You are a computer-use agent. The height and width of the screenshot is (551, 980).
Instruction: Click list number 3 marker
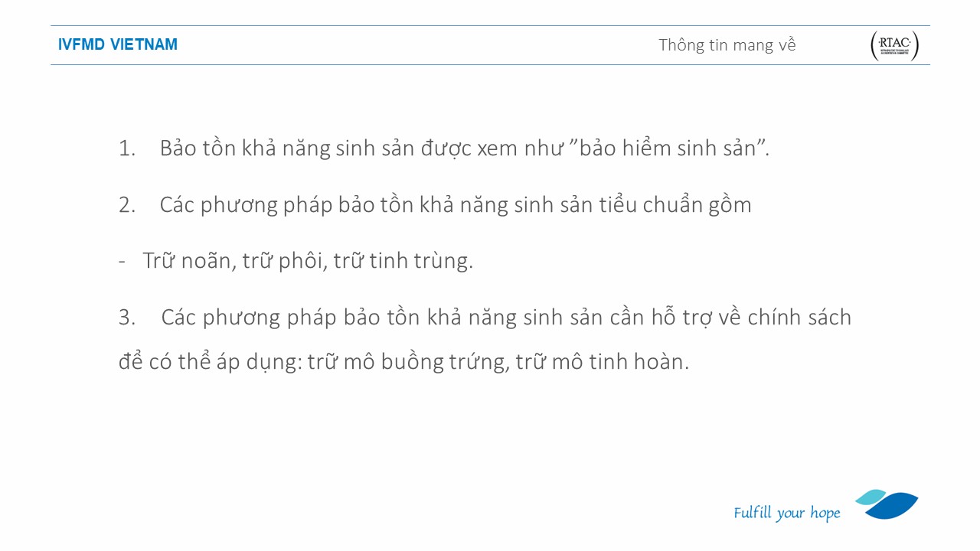(x=126, y=318)
